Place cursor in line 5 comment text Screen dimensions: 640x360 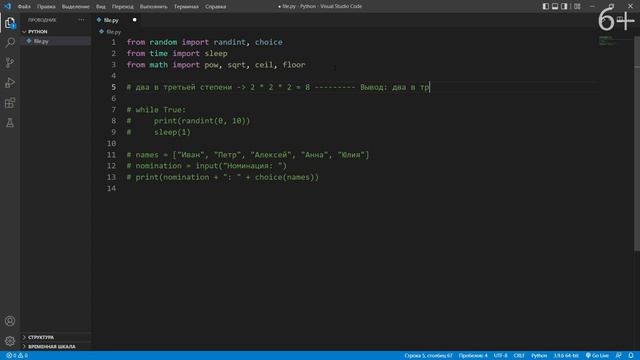pyautogui.click(x=278, y=87)
